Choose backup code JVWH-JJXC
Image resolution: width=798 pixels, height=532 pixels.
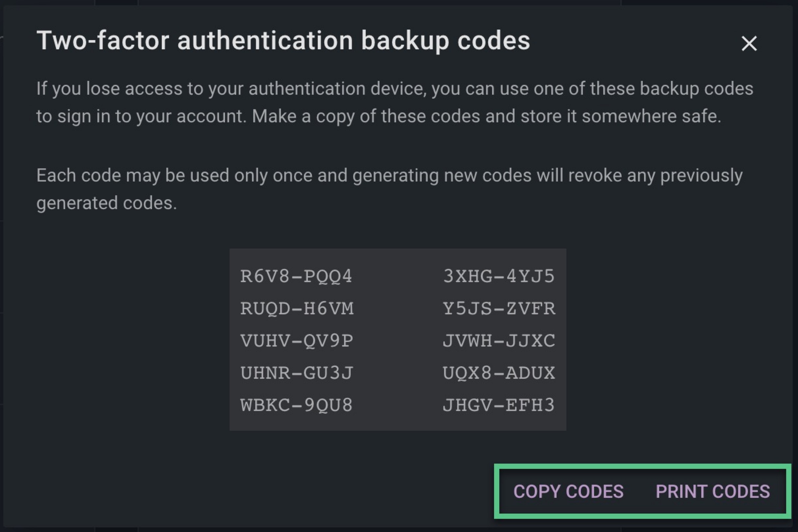point(499,341)
